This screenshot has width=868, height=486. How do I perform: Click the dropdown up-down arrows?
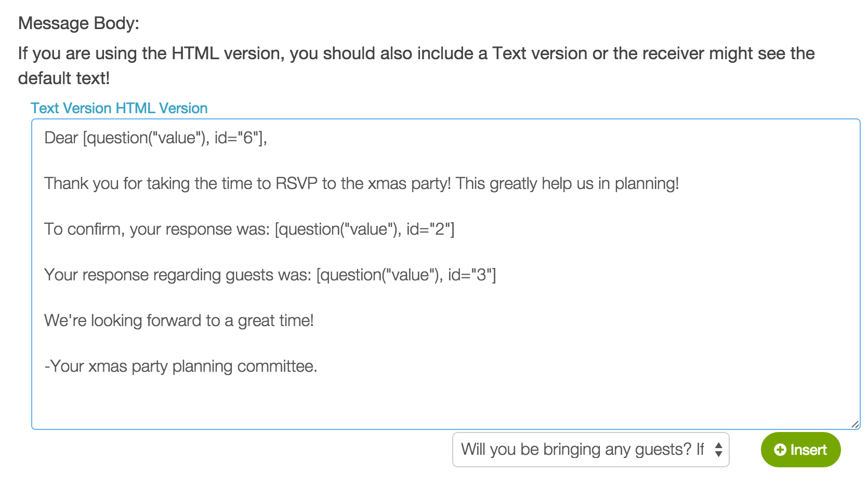coord(718,450)
